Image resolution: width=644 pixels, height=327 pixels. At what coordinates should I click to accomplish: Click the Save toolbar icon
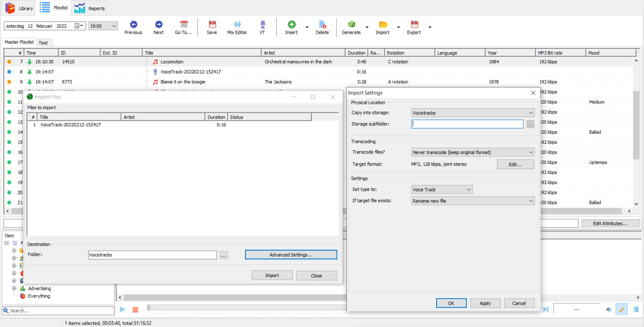212,24
